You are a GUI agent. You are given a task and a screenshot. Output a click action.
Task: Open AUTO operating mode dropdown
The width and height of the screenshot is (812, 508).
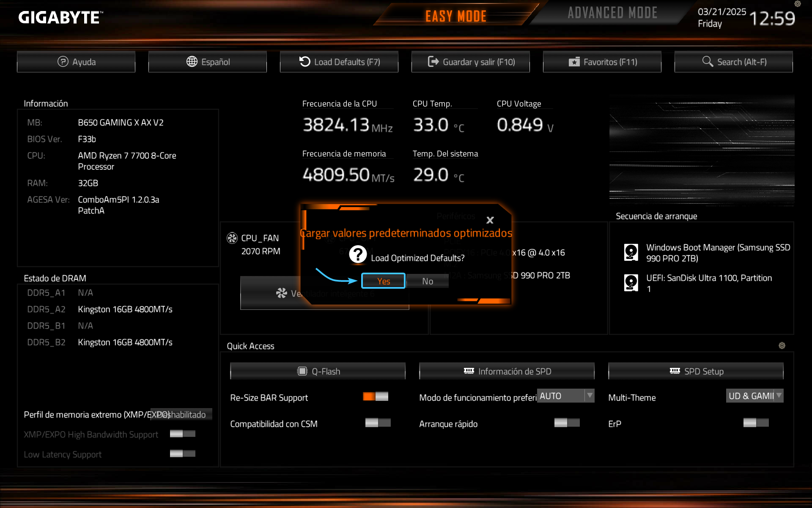point(566,396)
